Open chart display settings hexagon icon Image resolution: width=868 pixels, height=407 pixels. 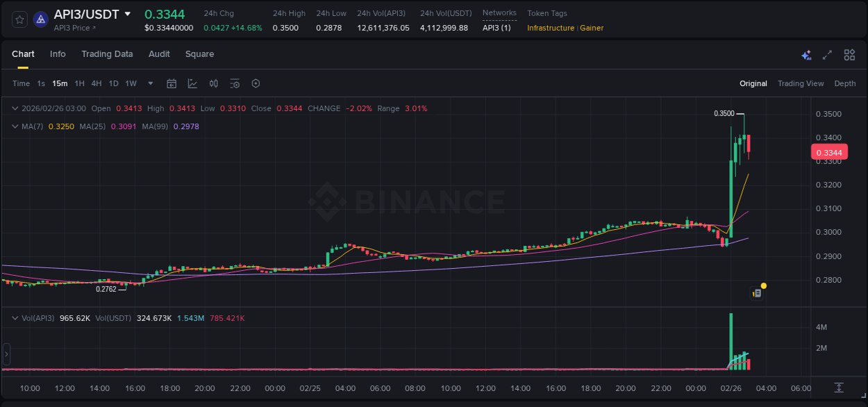pyautogui.click(x=256, y=83)
